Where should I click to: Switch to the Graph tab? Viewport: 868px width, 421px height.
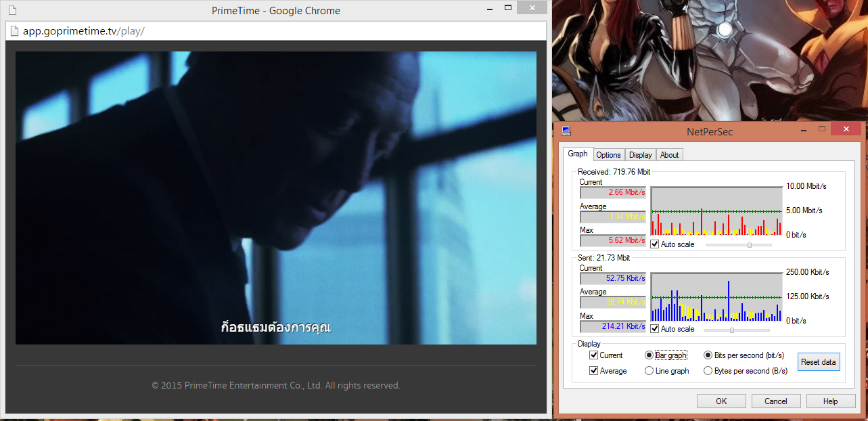[x=578, y=154]
